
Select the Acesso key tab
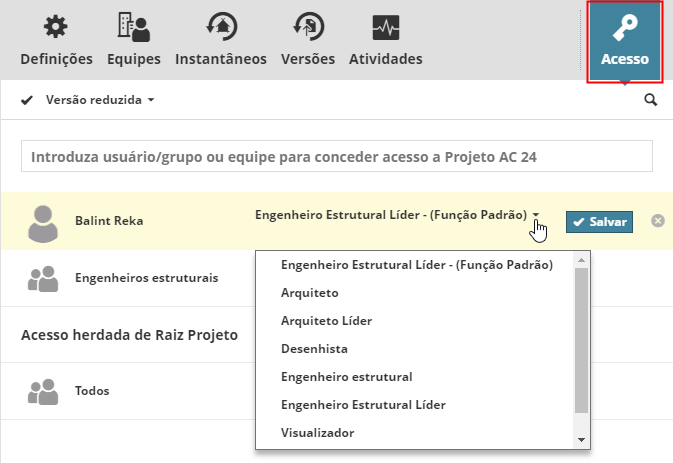click(625, 40)
